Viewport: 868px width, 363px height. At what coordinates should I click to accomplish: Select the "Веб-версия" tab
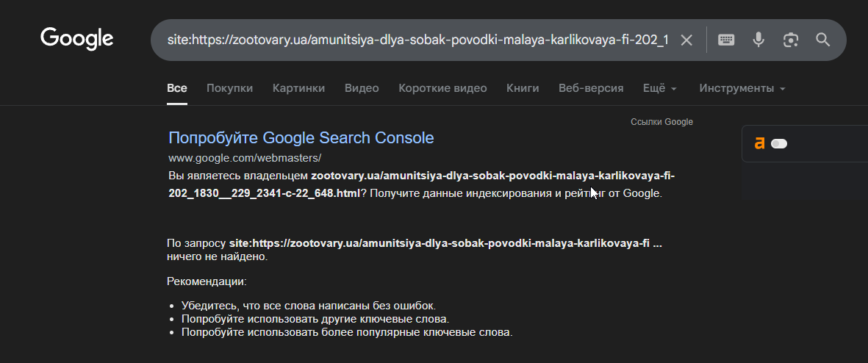pos(591,88)
